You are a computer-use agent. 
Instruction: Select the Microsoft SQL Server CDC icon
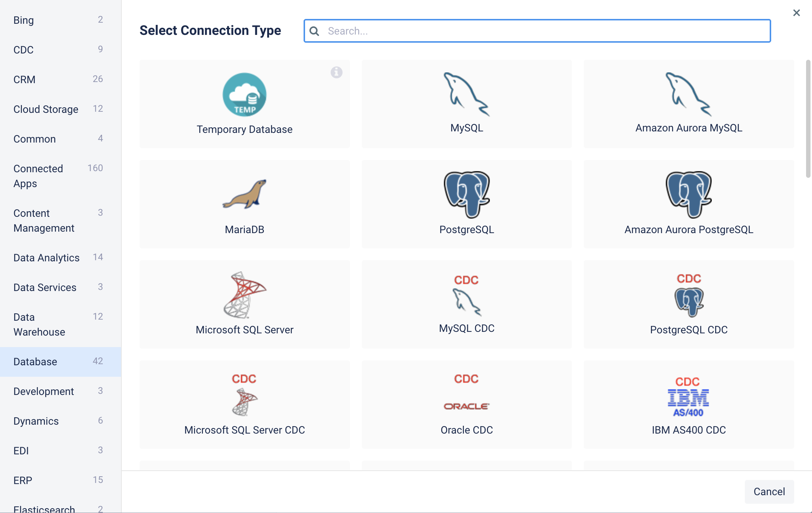(245, 395)
